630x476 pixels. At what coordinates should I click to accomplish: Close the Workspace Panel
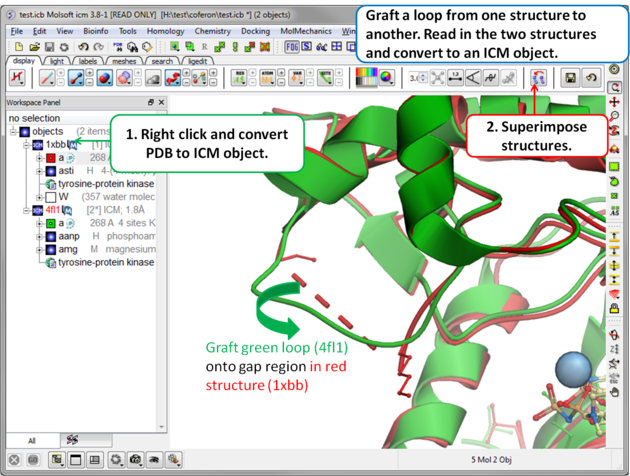(x=163, y=102)
